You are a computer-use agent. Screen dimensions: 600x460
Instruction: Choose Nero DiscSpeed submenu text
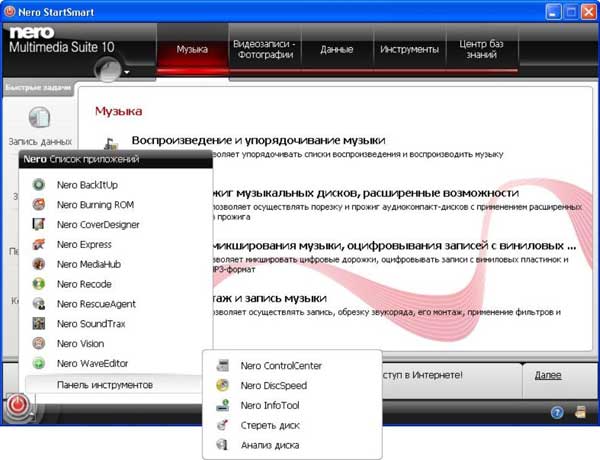click(274, 385)
